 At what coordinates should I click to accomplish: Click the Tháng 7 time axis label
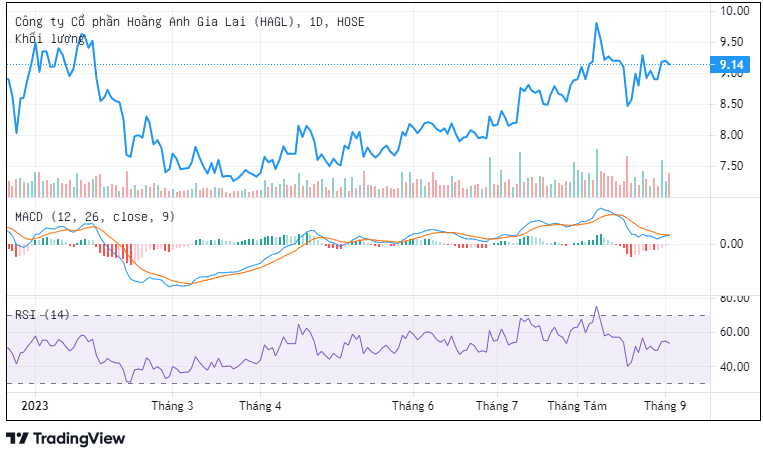(x=497, y=406)
